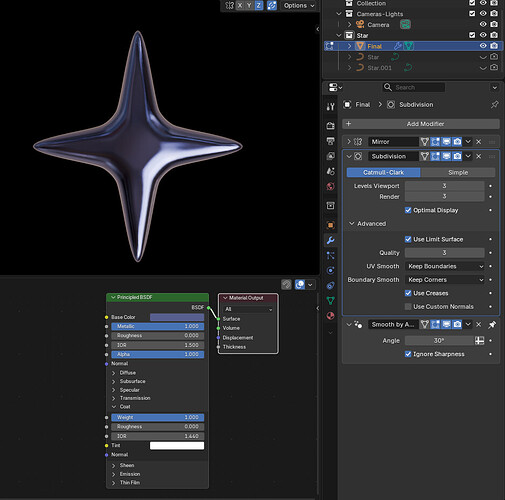Image resolution: width=505 pixels, height=500 pixels.
Task: Uncheck Ignore Sharpness checkbox
Action: [x=408, y=354]
